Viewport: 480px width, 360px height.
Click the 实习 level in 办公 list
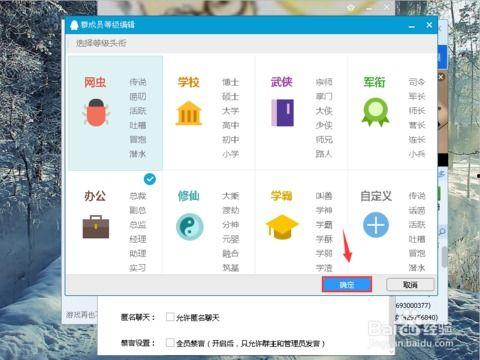pos(138,268)
